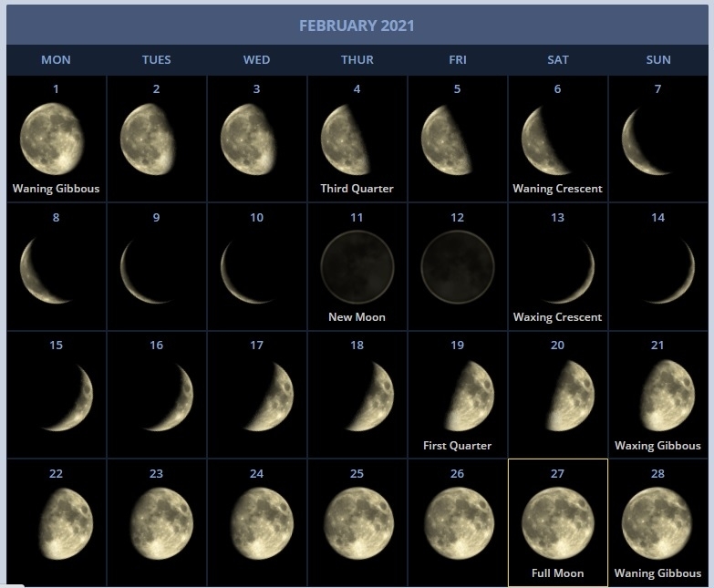Click the dark New Moon on February 11
This screenshot has height=588, width=714.
[x=357, y=267]
